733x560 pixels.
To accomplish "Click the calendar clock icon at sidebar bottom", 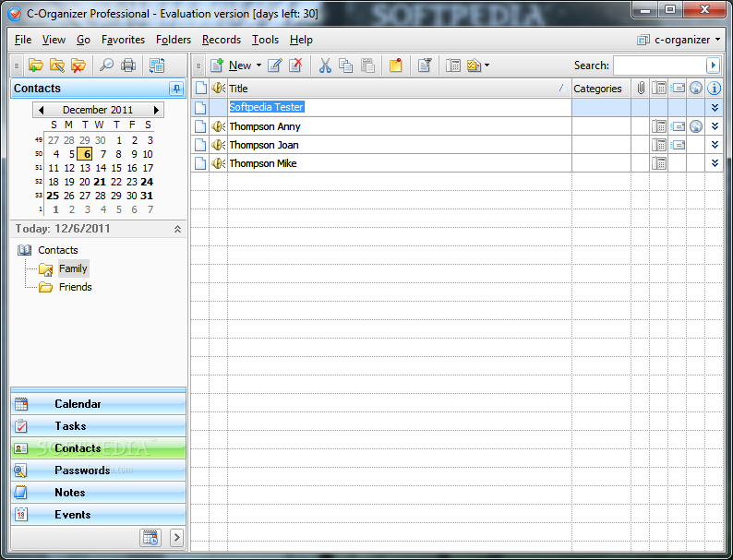I will coord(150,538).
